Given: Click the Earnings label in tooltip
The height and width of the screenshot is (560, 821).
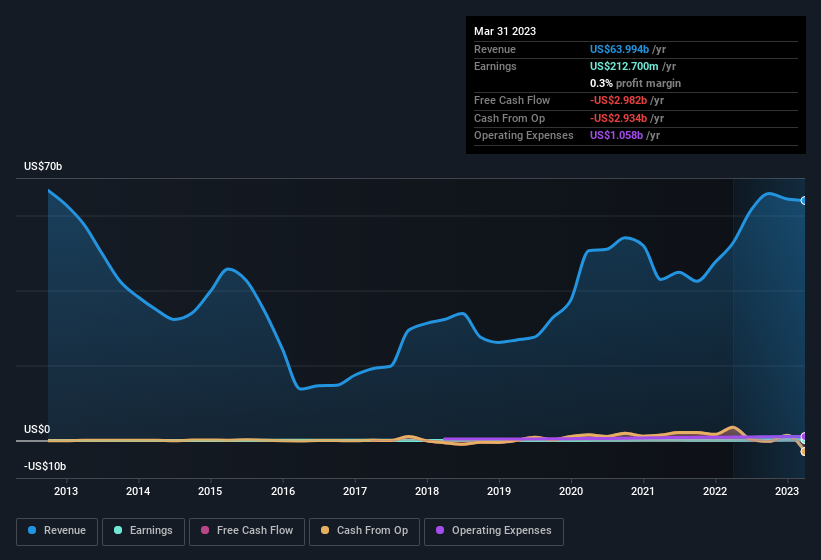Looking at the screenshot, I should [x=495, y=66].
